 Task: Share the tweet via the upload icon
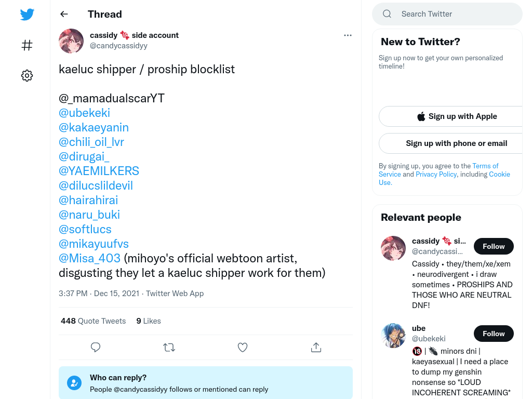pos(316,347)
